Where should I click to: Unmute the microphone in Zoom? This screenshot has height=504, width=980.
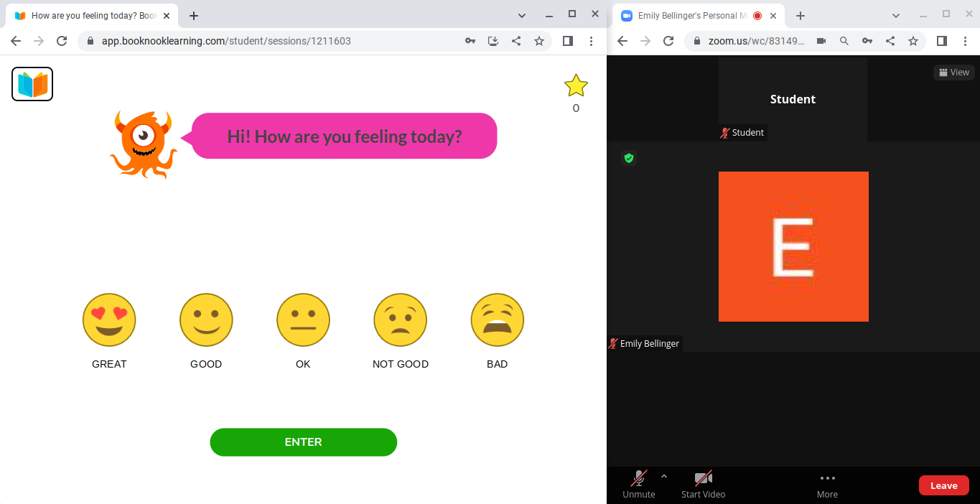click(638, 484)
